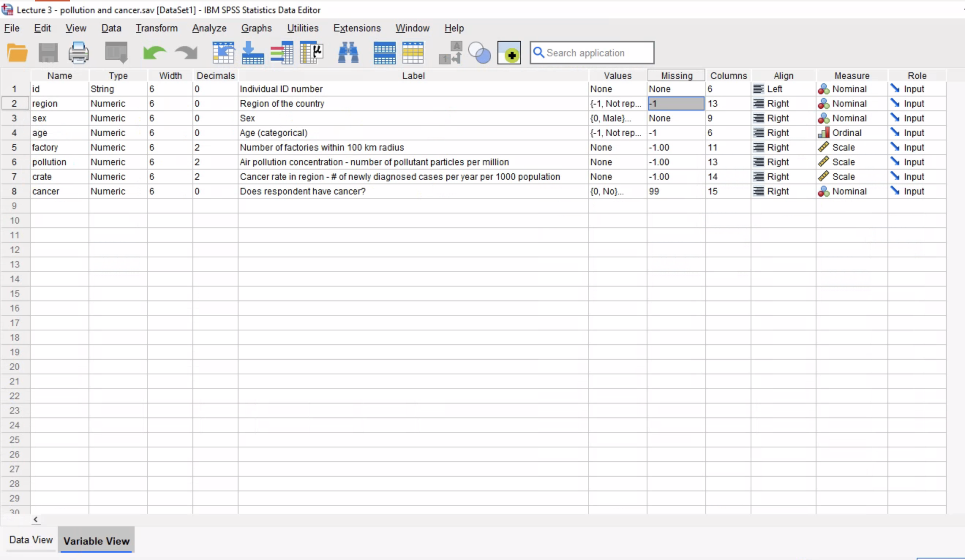Save the active dataset
This screenshot has height=560, width=965.
pos(48,52)
